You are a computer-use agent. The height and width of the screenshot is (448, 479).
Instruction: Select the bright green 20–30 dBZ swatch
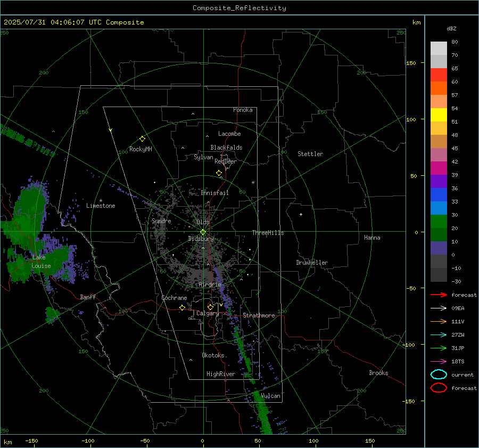pos(439,222)
